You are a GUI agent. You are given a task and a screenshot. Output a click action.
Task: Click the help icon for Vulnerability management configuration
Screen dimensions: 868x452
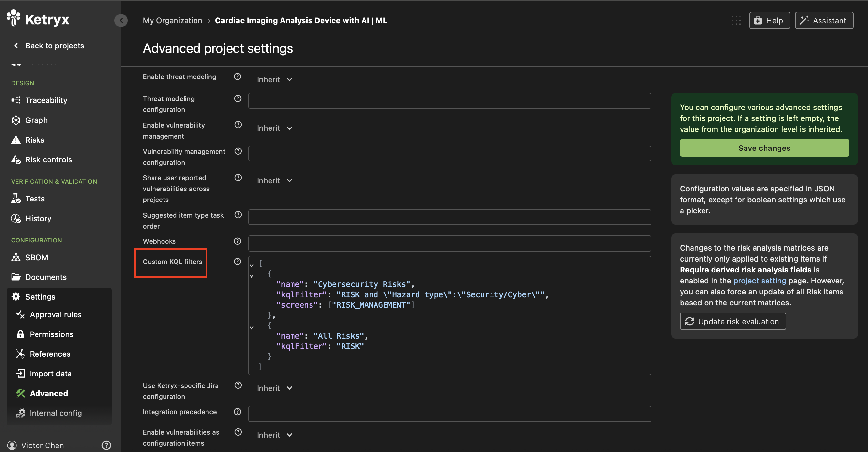[238, 151]
